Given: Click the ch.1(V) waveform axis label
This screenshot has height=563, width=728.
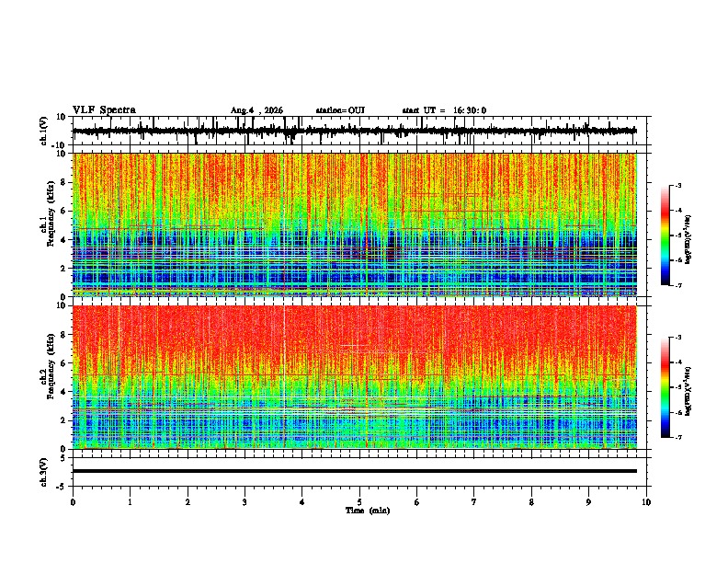Looking at the screenshot, I should click(44, 131).
